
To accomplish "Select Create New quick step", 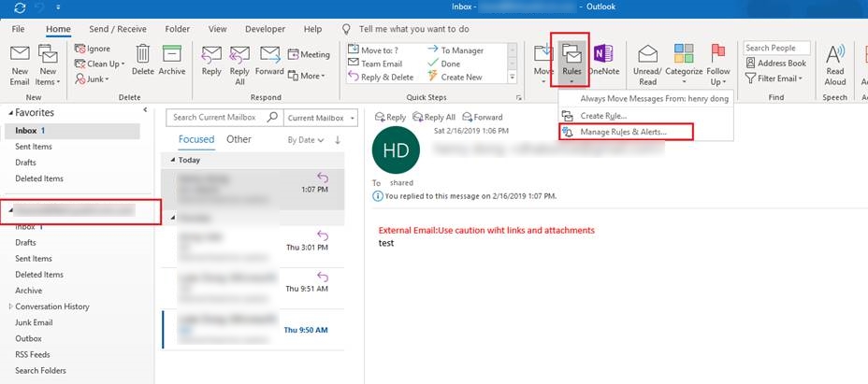I will pos(455,77).
